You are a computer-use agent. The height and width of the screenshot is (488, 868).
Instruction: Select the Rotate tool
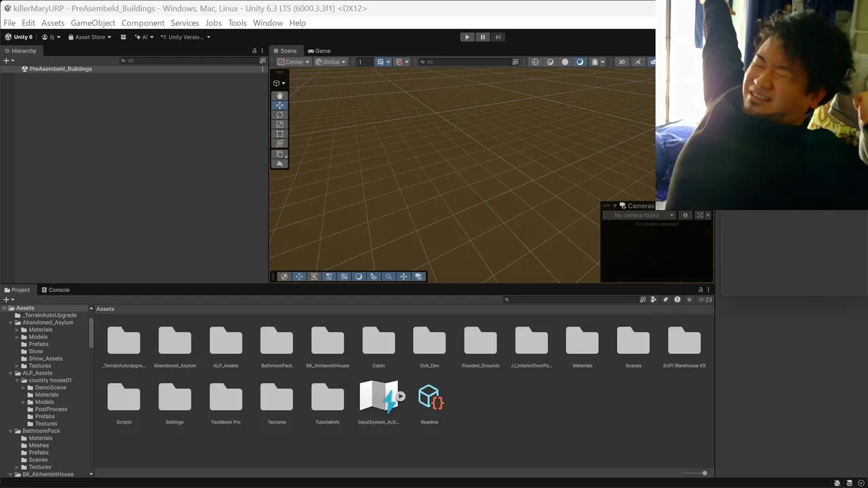[279, 115]
